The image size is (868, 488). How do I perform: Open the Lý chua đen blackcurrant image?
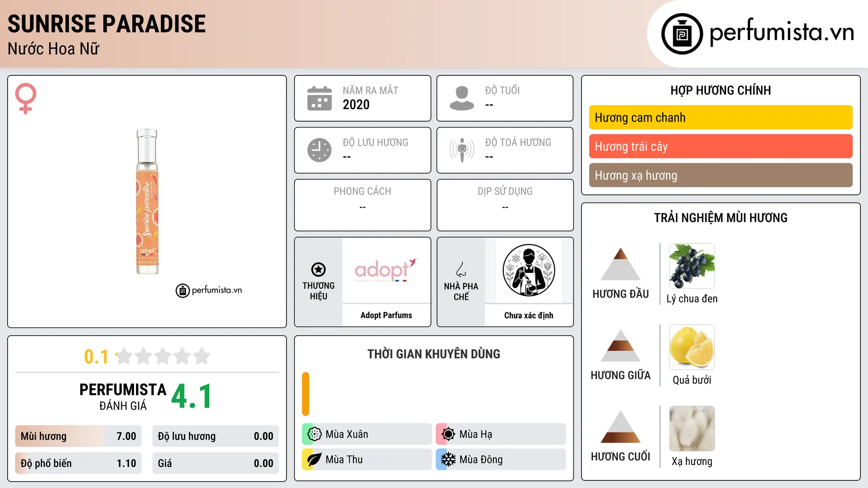[692, 266]
